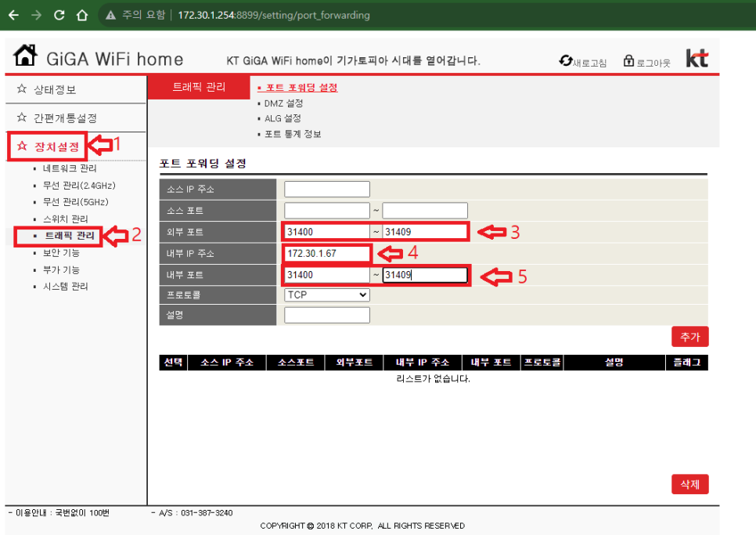Open 포트 포워딩 설정 link
This screenshot has height=535, width=756.
coord(301,88)
